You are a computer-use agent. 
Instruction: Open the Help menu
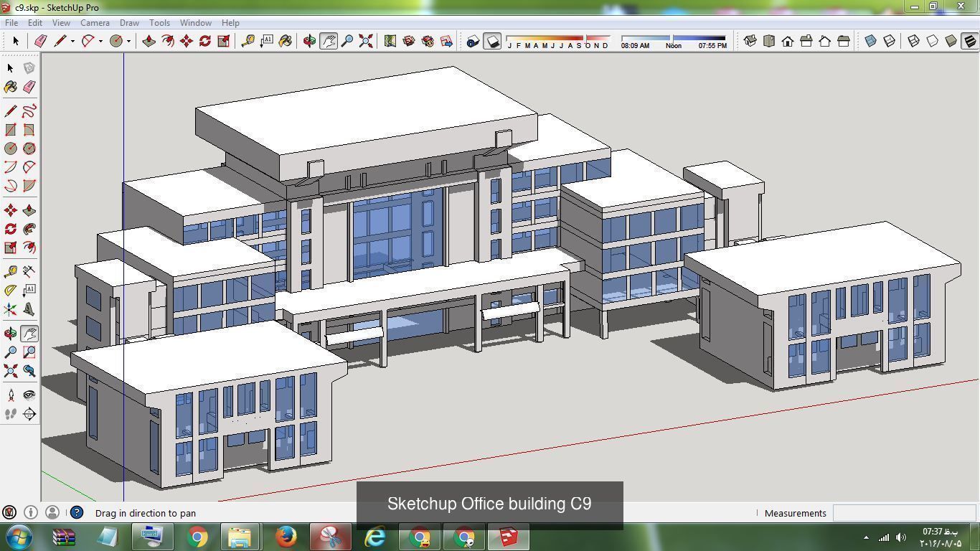(x=230, y=23)
